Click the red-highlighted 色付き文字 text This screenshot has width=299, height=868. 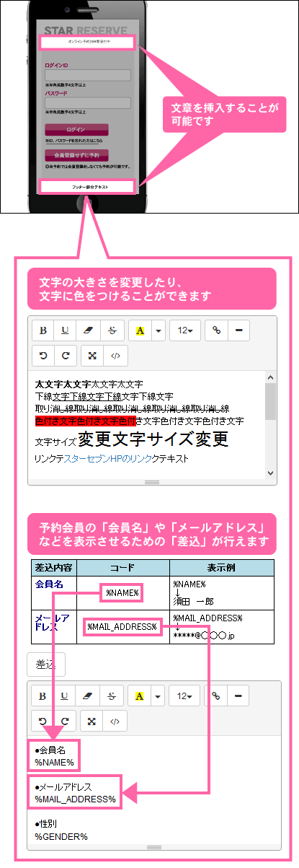[86, 420]
